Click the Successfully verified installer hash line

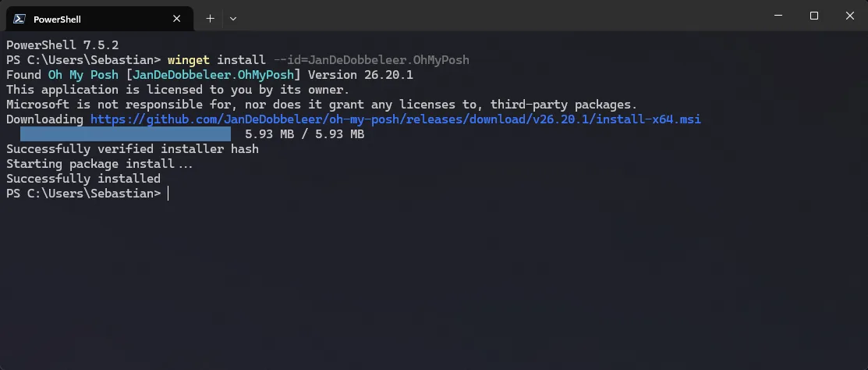coord(132,149)
